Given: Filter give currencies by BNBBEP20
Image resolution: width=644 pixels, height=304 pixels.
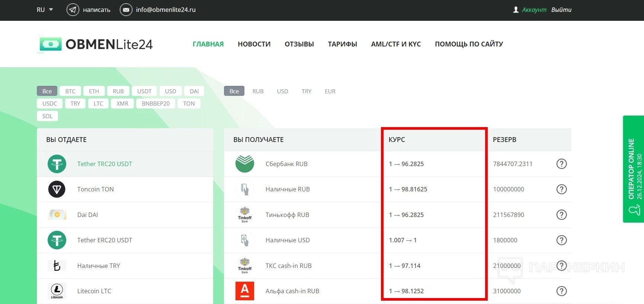Looking at the screenshot, I should [156, 103].
